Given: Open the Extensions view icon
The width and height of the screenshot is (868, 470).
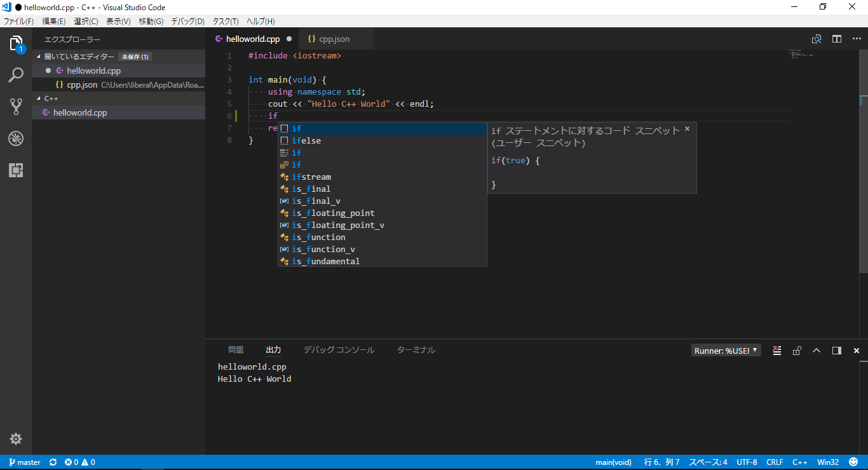Looking at the screenshot, I should pos(16,170).
